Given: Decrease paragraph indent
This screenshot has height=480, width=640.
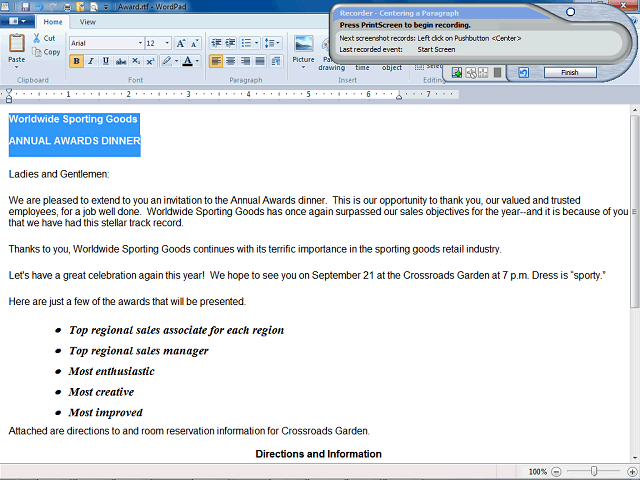Looking at the screenshot, I should [x=216, y=43].
